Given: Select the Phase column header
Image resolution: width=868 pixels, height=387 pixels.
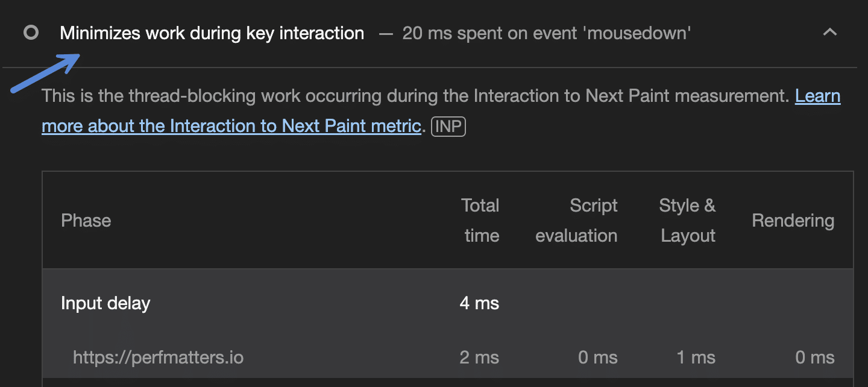Looking at the screenshot, I should (x=86, y=221).
